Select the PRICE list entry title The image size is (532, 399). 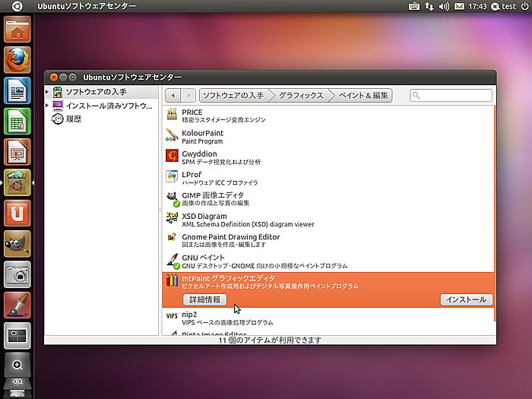click(x=192, y=112)
